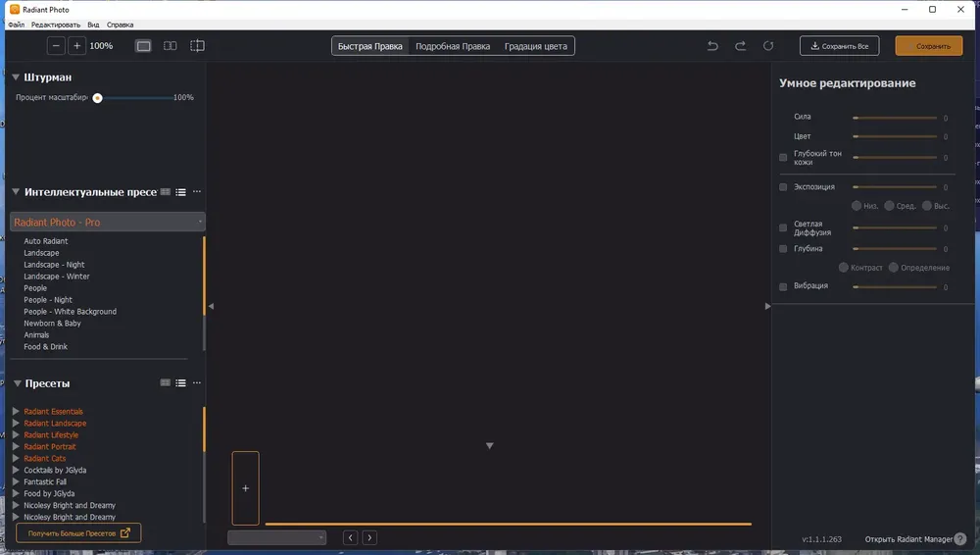Switch smart presets to grid view

point(165,192)
